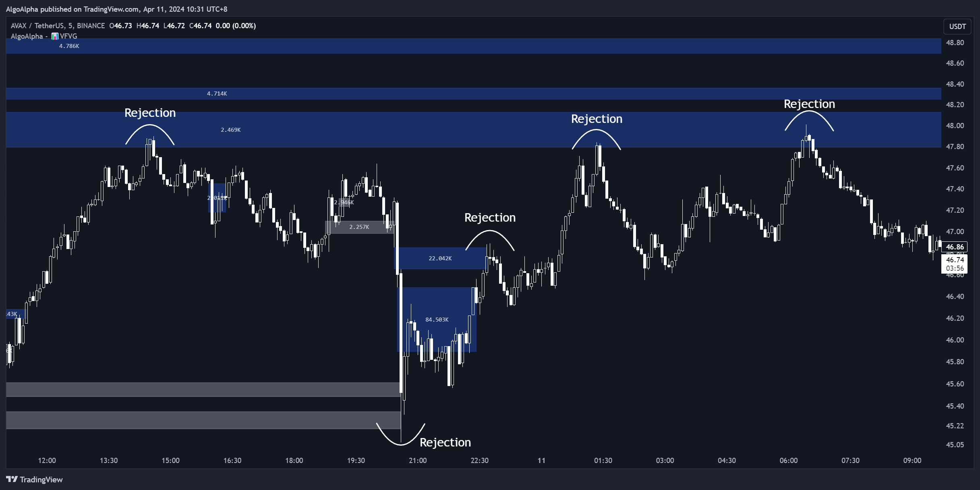Click the 46.40 price axis label
This screenshot has width=980, height=490.
955,297
